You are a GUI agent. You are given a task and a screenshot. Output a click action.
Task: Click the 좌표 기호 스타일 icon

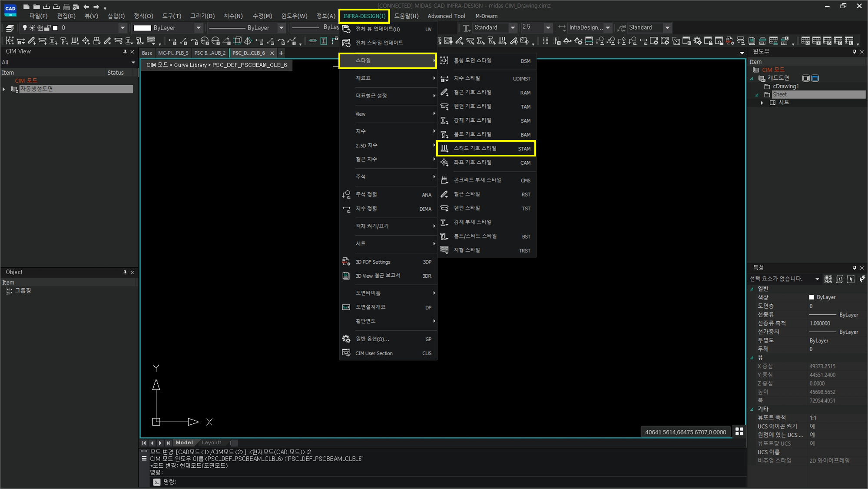tap(444, 163)
